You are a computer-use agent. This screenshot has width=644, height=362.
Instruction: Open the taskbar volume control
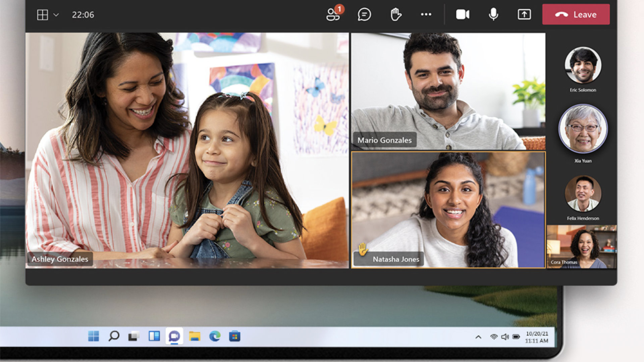[504, 337]
